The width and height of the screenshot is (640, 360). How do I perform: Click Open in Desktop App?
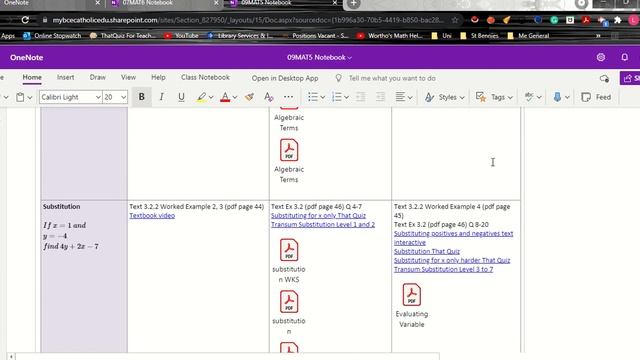tap(285, 78)
